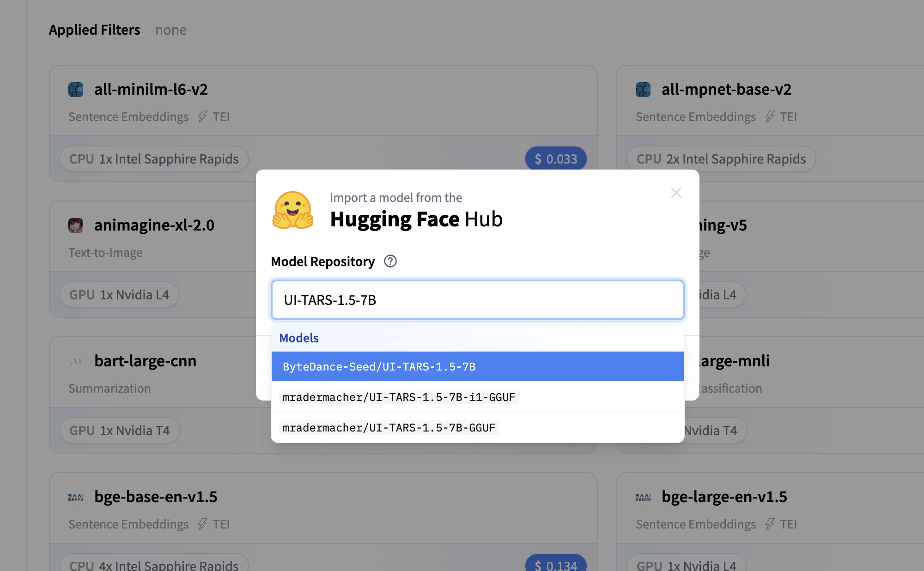
Task: Click CPU 2x Intel Sapphire Rapids chip
Action: (x=721, y=159)
